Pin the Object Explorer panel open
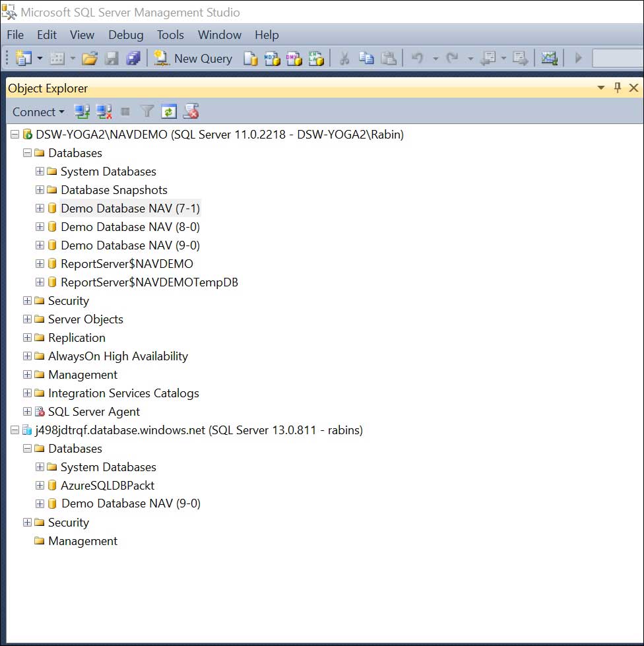The width and height of the screenshot is (644, 646). pos(617,87)
